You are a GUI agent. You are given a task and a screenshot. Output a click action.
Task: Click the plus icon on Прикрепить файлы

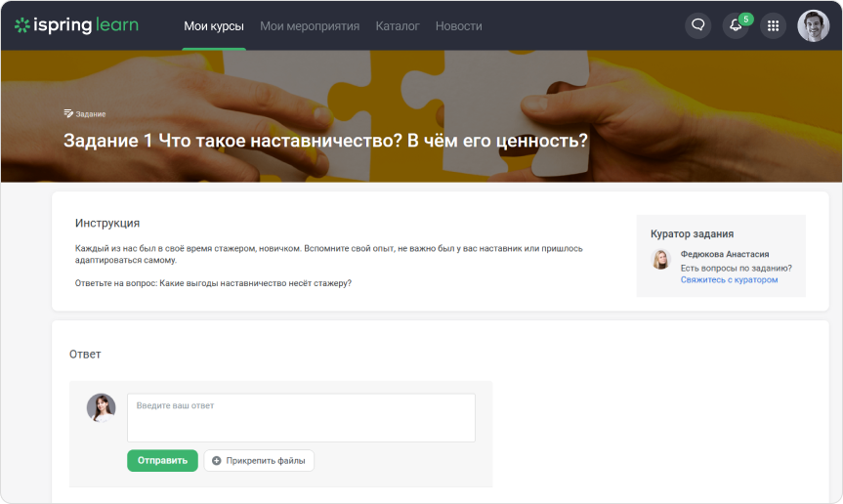[217, 460]
